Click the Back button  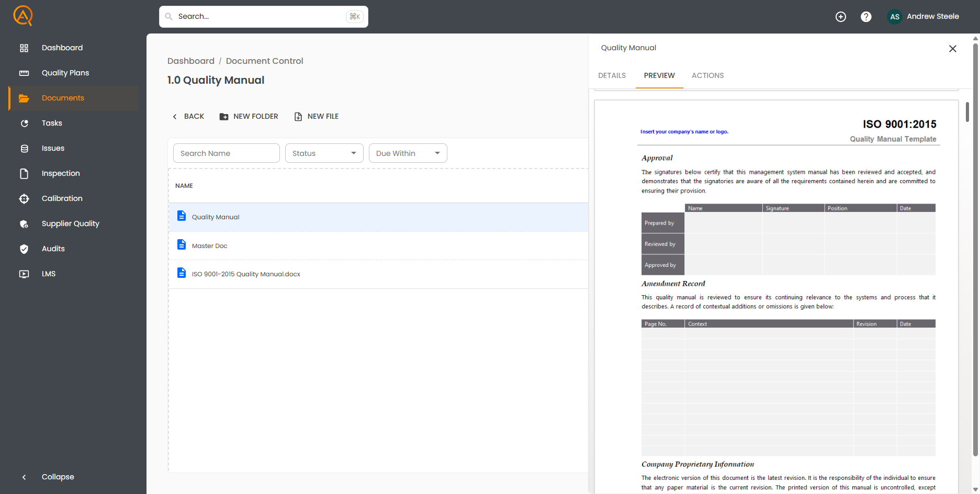(188, 117)
